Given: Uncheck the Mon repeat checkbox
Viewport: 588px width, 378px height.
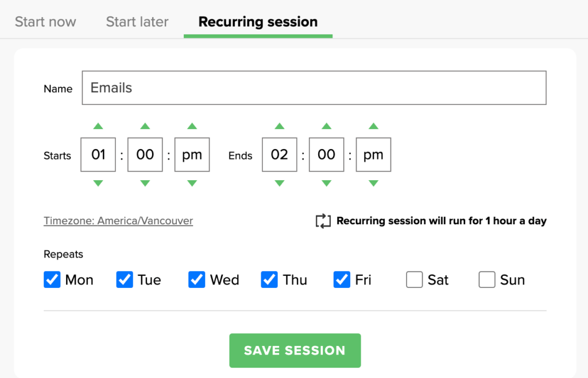Looking at the screenshot, I should click(52, 280).
